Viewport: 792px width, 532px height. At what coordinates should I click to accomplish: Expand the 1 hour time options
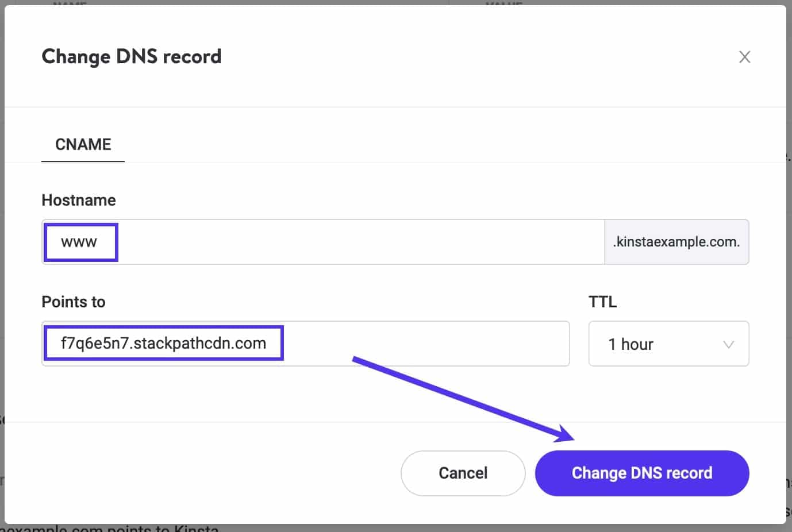pyautogui.click(x=668, y=344)
